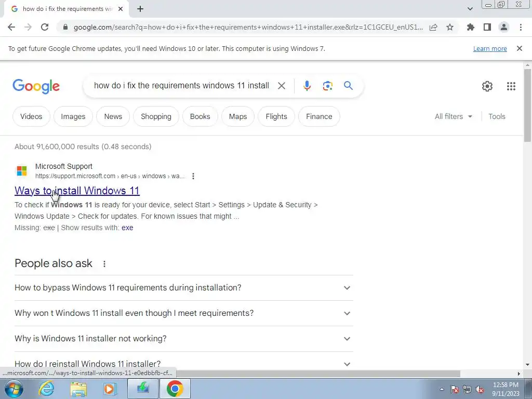Expand Why won't Windows 11 install question
Screen dimensions: 532x399
point(183,313)
